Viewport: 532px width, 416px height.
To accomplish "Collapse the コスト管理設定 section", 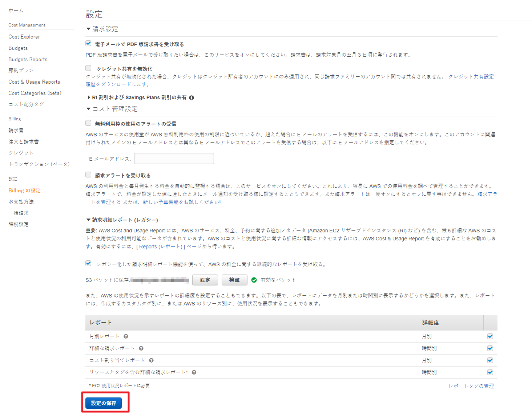I will [88, 109].
